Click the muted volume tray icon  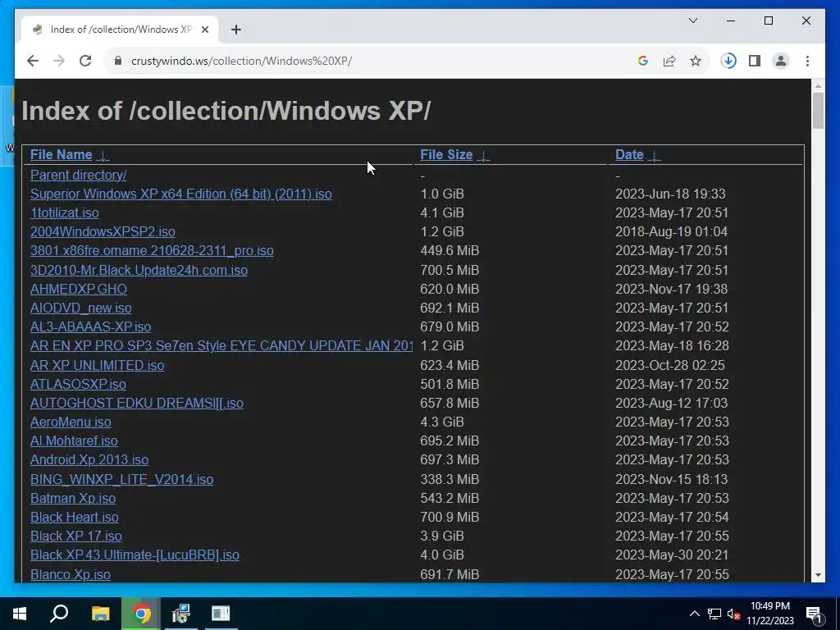734,614
